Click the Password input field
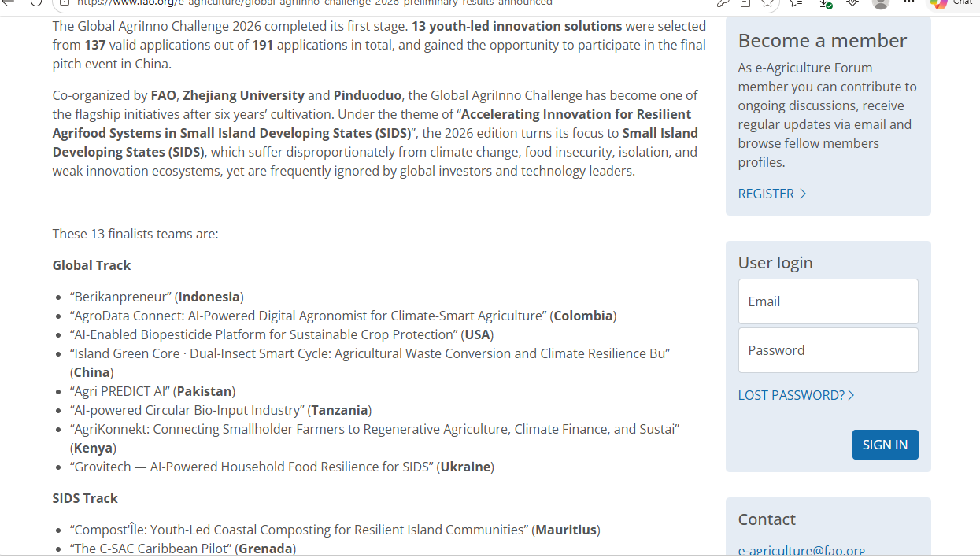Screen dimensions: 980x558 pos(828,350)
